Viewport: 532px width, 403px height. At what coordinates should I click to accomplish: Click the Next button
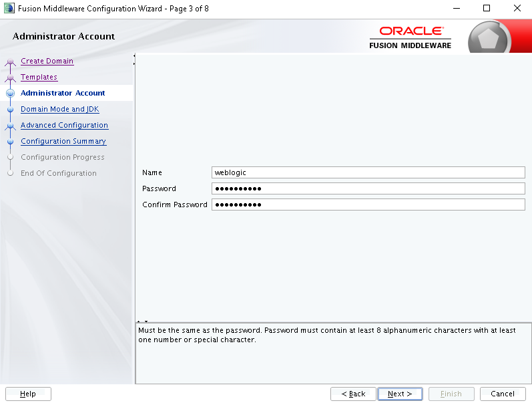point(400,394)
